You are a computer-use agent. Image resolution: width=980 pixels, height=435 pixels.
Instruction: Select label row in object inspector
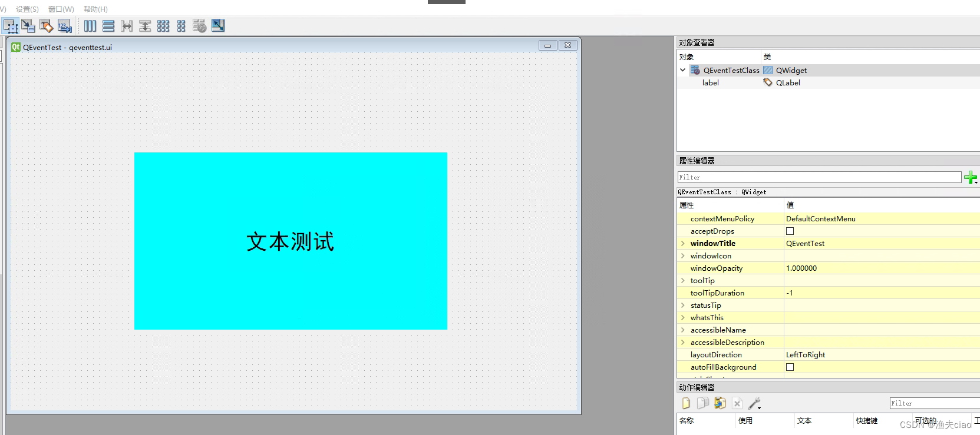tap(828, 82)
